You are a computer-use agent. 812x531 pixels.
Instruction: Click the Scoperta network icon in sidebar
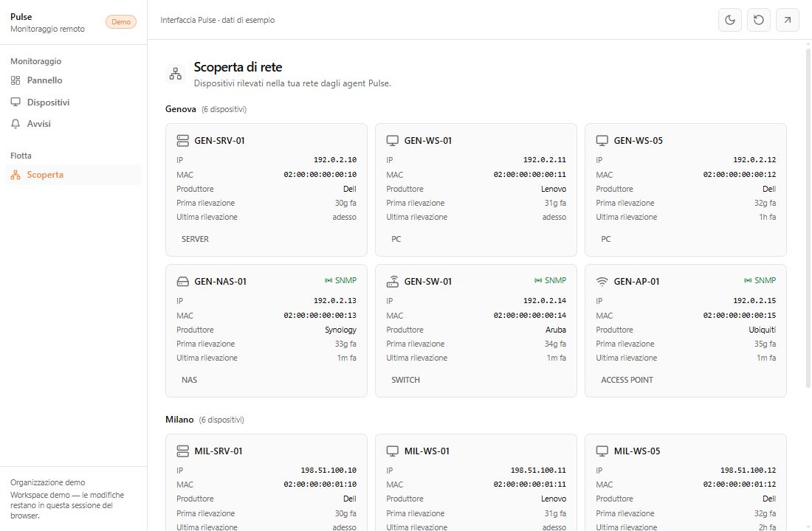[x=16, y=175]
